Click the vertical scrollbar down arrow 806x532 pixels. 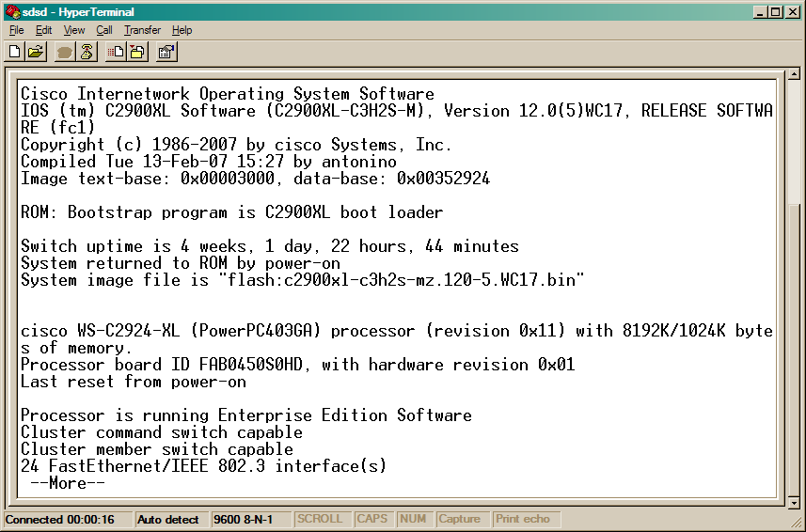[794, 503]
